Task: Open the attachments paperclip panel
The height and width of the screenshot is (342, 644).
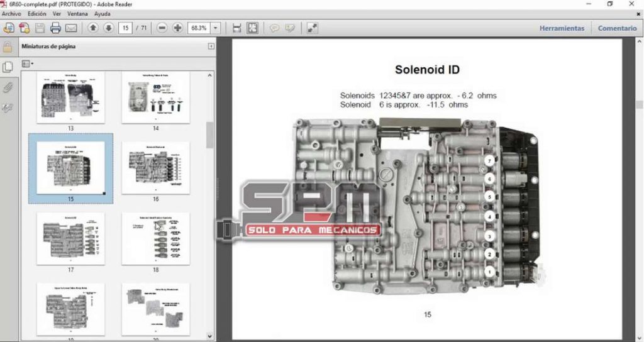Action: (8, 87)
